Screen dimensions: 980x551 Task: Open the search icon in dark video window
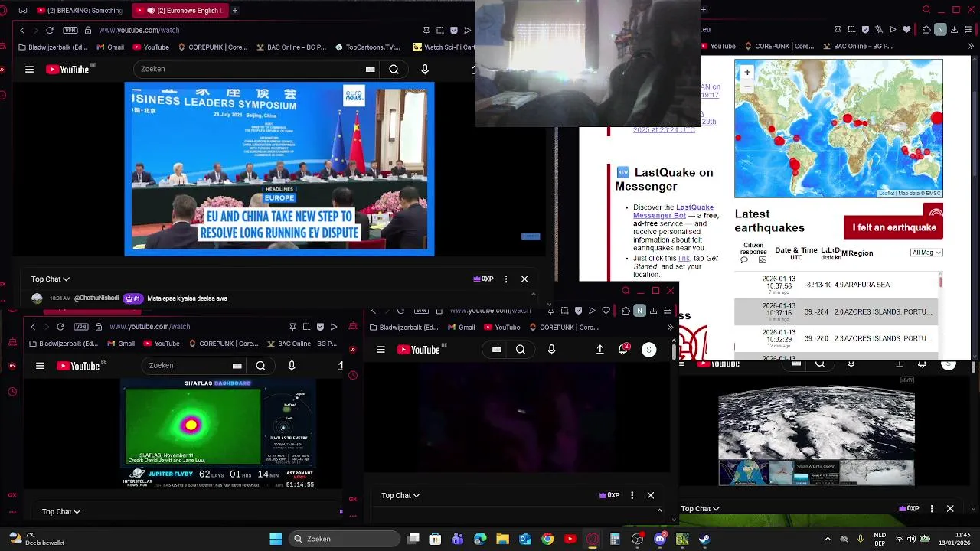521,349
